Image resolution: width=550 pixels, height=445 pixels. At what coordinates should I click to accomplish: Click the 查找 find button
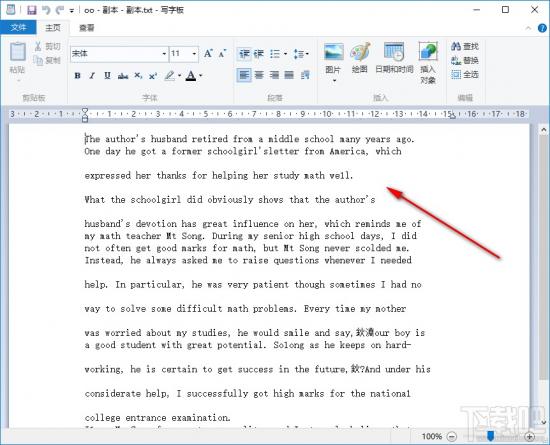tap(465, 46)
